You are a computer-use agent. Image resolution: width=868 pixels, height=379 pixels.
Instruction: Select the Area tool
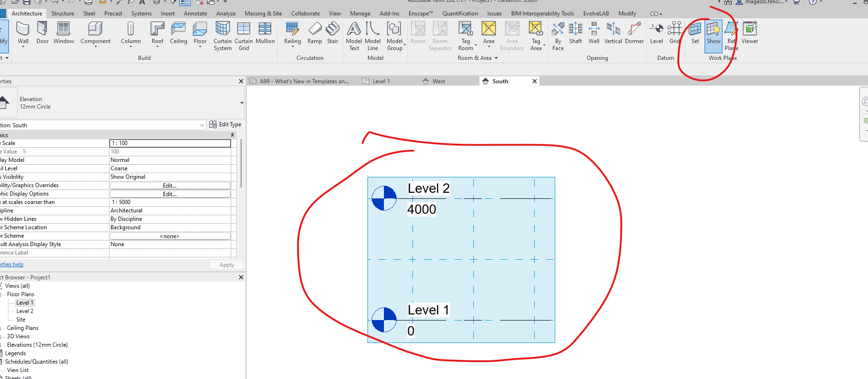point(488,34)
